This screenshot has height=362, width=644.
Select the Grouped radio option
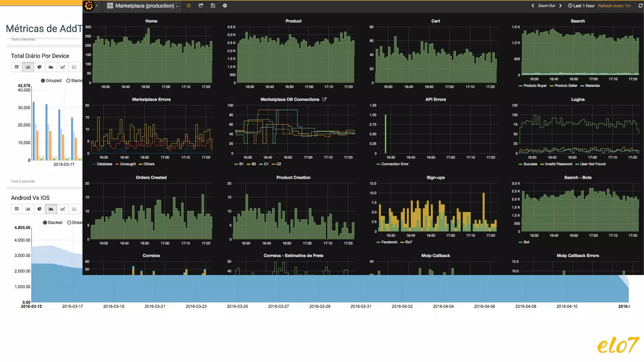(43, 81)
